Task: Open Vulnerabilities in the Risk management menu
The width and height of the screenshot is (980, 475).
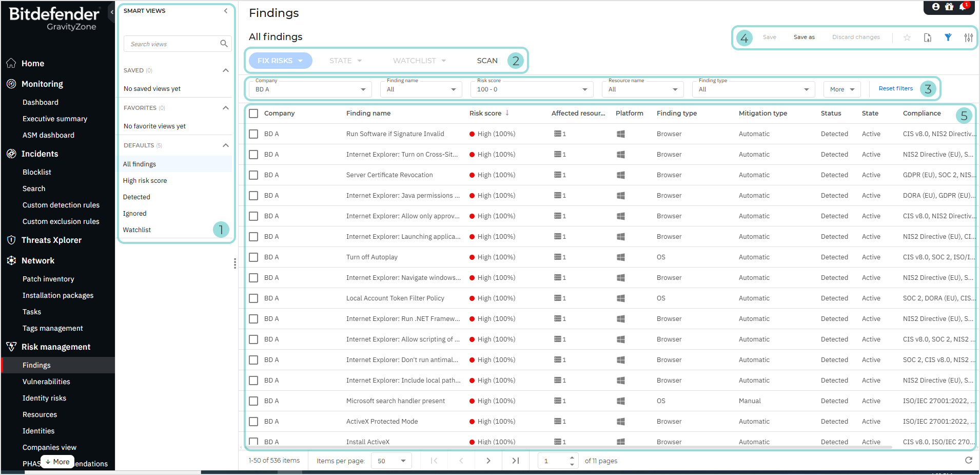Action: click(46, 382)
